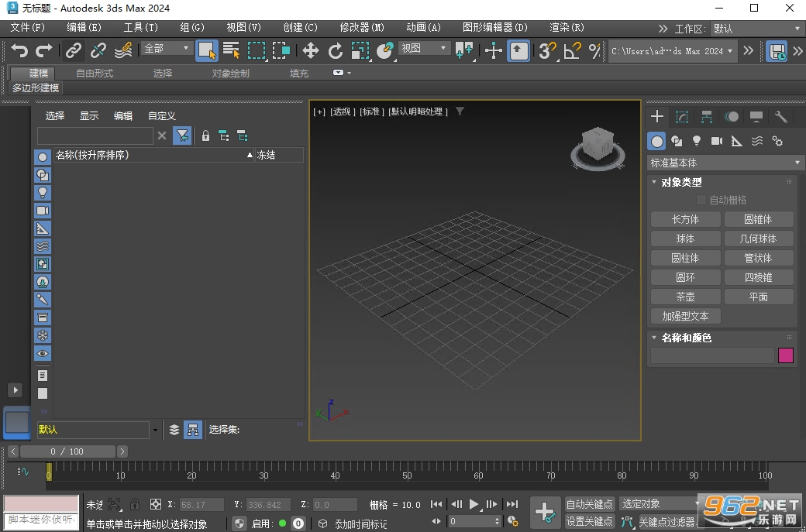Open the 修改器(M) menu
806x532 pixels.
click(362, 27)
